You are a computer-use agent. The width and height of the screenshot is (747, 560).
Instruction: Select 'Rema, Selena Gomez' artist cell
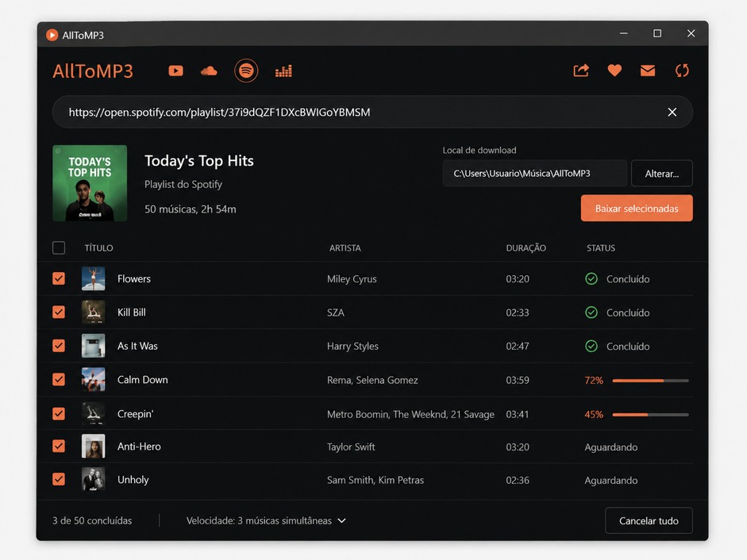(x=372, y=380)
